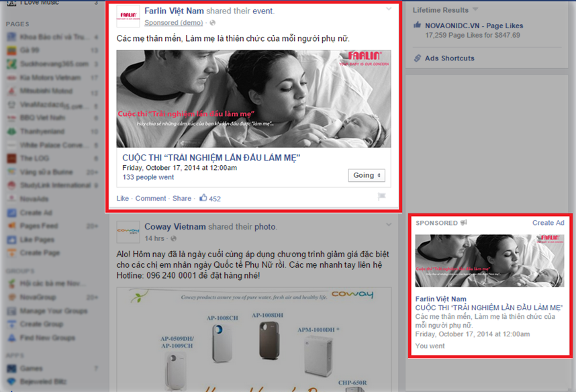Click the Coway air purifier product image
The image size is (576, 392).
tap(254, 340)
